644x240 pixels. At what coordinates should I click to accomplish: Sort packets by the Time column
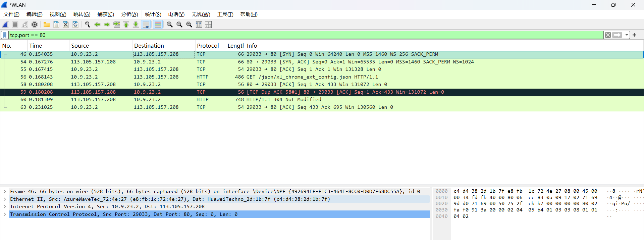[x=49, y=46]
